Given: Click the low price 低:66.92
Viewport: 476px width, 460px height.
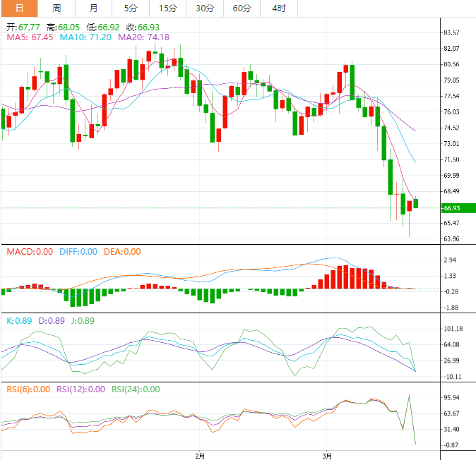Looking at the screenshot, I should click(103, 28).
